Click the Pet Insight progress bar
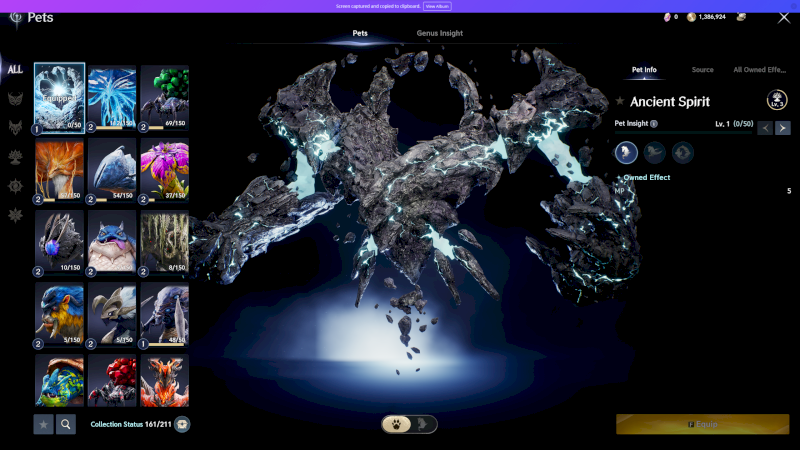 [x=683, y=133]
